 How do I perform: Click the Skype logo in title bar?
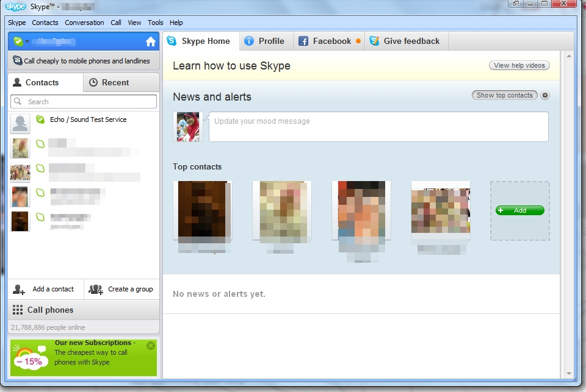(16, 7)
